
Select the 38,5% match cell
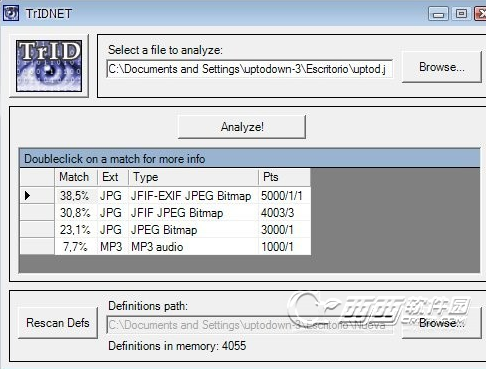[x=76, y=195]
